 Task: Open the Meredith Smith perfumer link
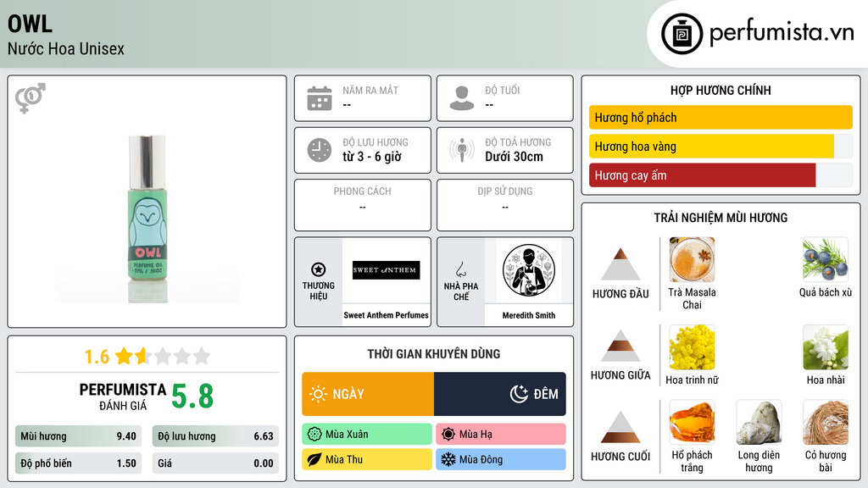click(x=529, y=315)
